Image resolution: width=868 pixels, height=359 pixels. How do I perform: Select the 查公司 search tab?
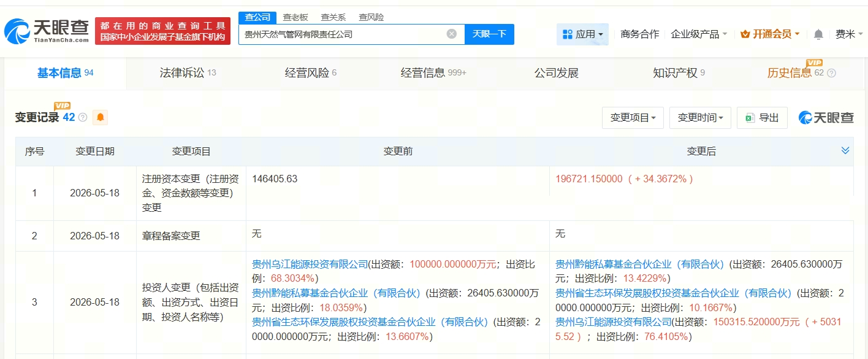tap(257, 17)
